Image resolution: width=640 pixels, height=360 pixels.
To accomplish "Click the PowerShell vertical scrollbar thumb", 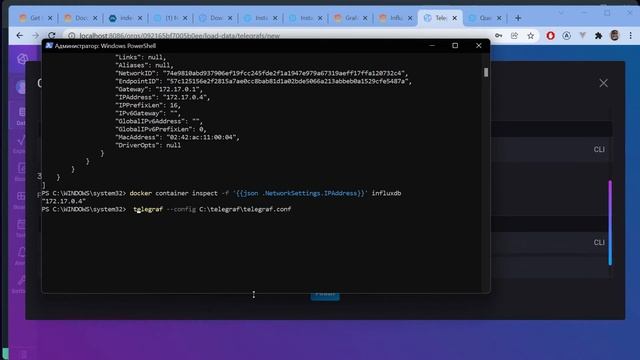I will tap(485, 72).
